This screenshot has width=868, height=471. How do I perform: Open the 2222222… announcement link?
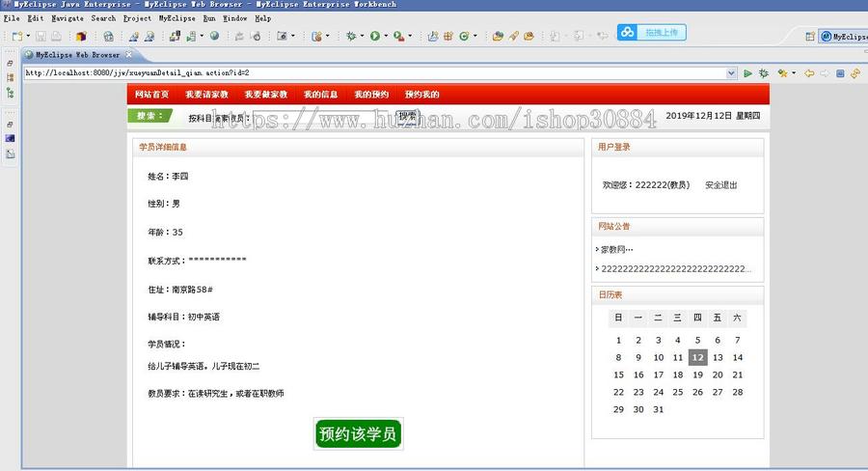pos(676,268)
